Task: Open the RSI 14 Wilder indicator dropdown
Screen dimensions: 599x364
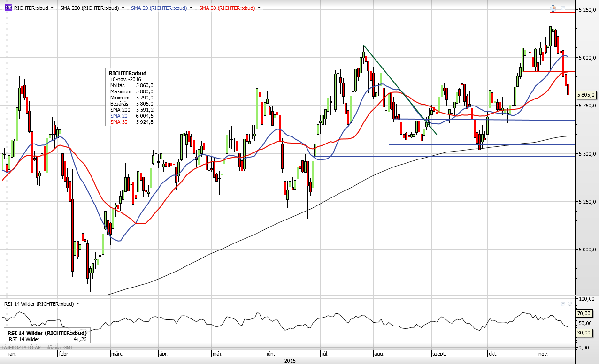Action: pos(78,303)
